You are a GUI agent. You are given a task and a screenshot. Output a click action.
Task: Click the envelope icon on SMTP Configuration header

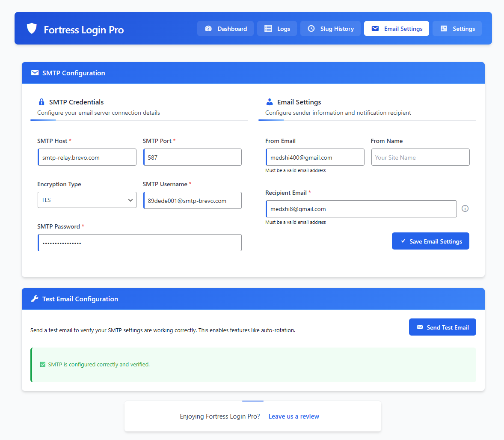pyautogui.click(x=35, y=73)
